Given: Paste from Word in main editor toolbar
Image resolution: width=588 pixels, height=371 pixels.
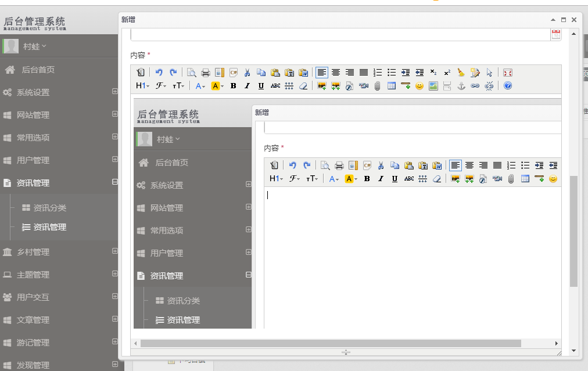Looking at the screenshot, I should [303, 73].
